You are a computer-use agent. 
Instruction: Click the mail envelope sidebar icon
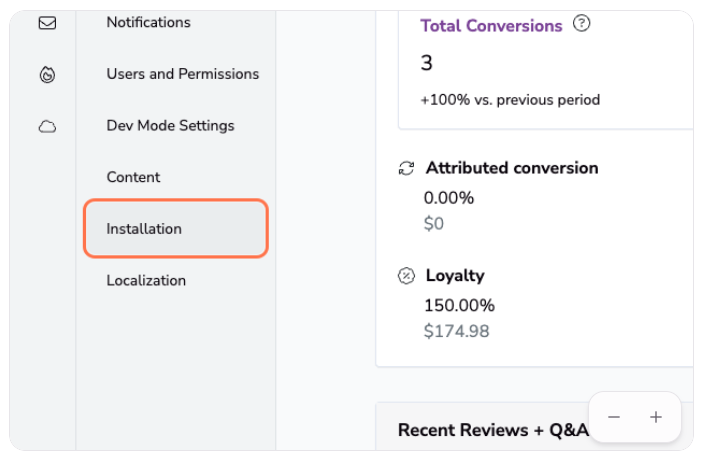point(47,22)
